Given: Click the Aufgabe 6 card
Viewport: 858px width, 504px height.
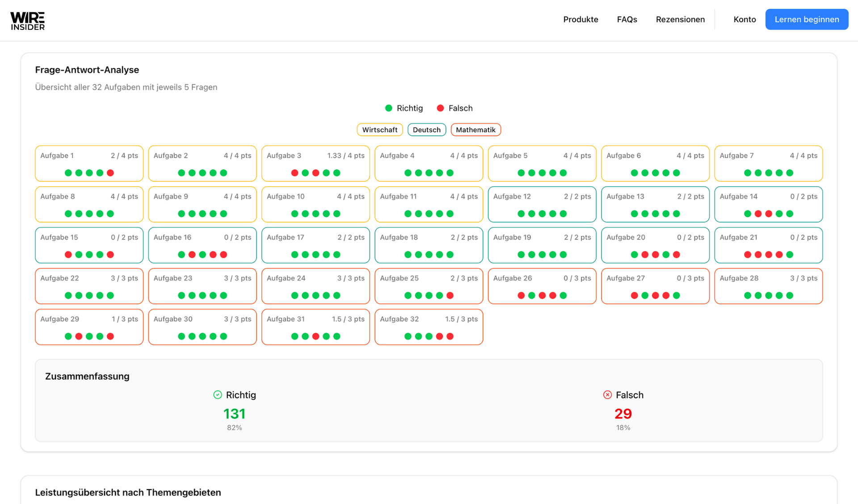Looking at the screenshot, I should point(655,164).
